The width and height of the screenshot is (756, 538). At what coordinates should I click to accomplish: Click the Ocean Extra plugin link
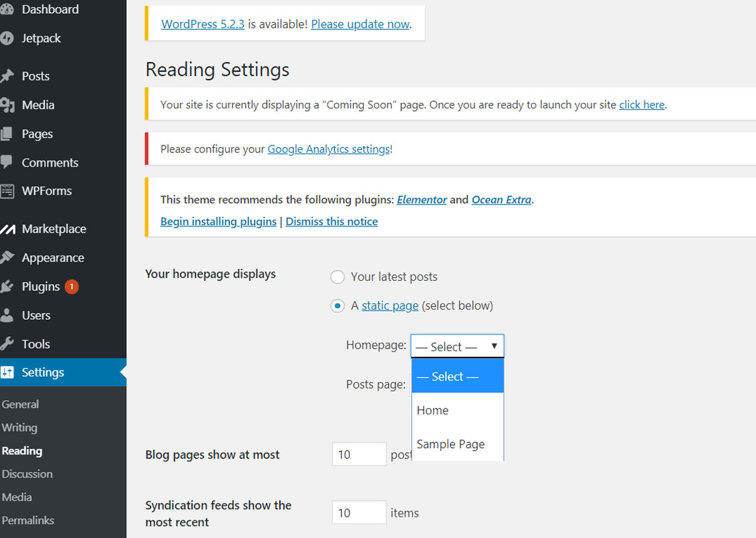501,200
